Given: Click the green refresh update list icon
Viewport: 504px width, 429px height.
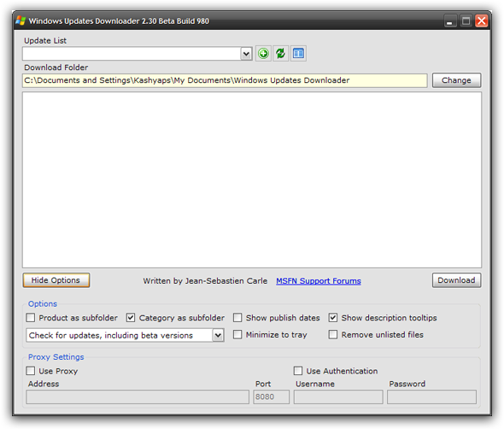Looking at the screenshot, I should 280,53.
